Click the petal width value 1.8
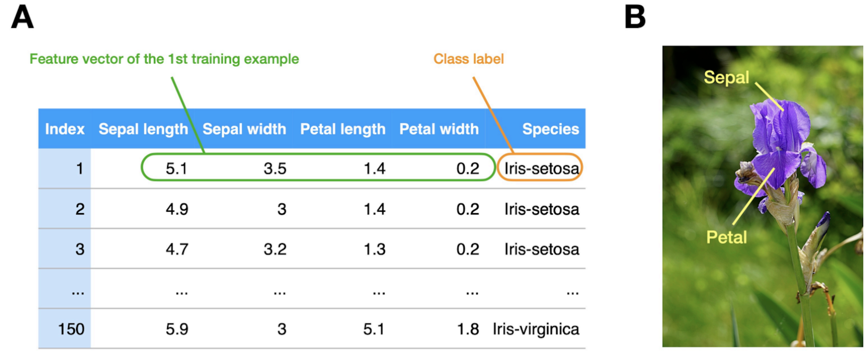 (468, 329)
